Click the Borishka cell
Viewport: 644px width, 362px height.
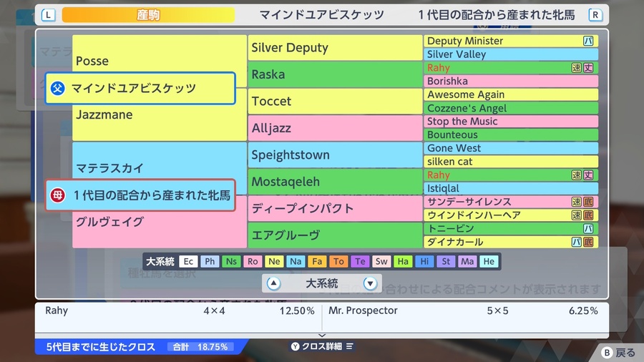[x=511, y=82]
